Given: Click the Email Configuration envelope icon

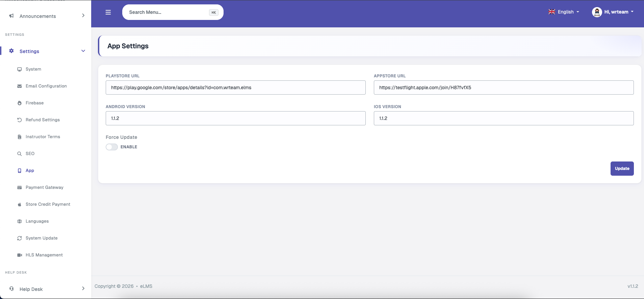Looking at the screenshot, I should [x=20, y=86].
